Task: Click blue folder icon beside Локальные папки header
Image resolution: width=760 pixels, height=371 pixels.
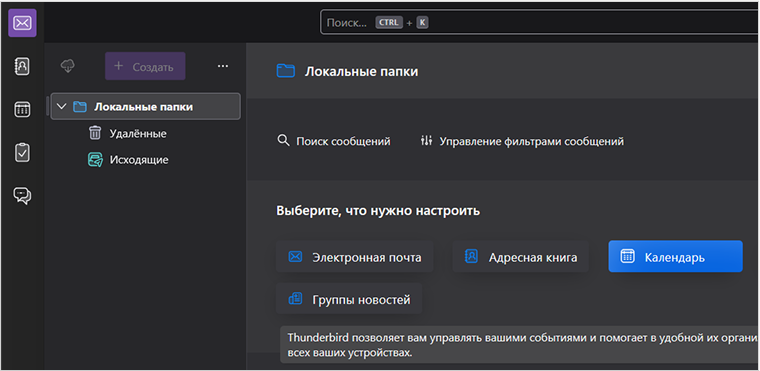Action: click(x=286, y=71)
